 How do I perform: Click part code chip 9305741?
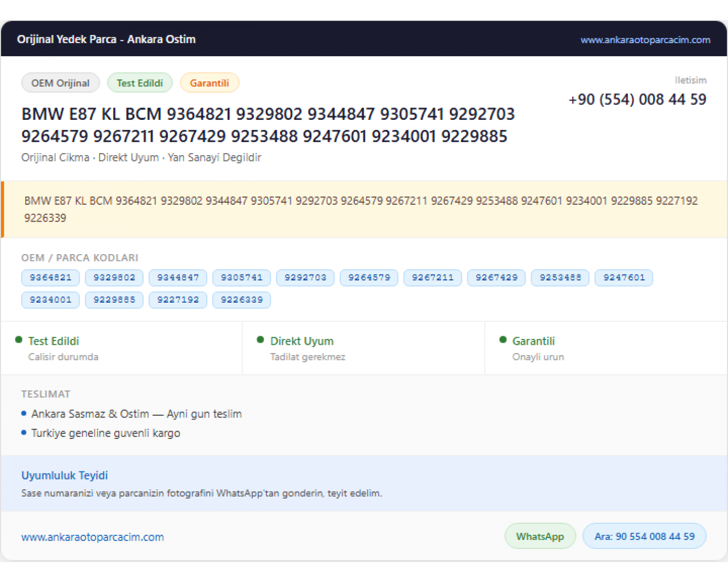(x=242, y=278)
